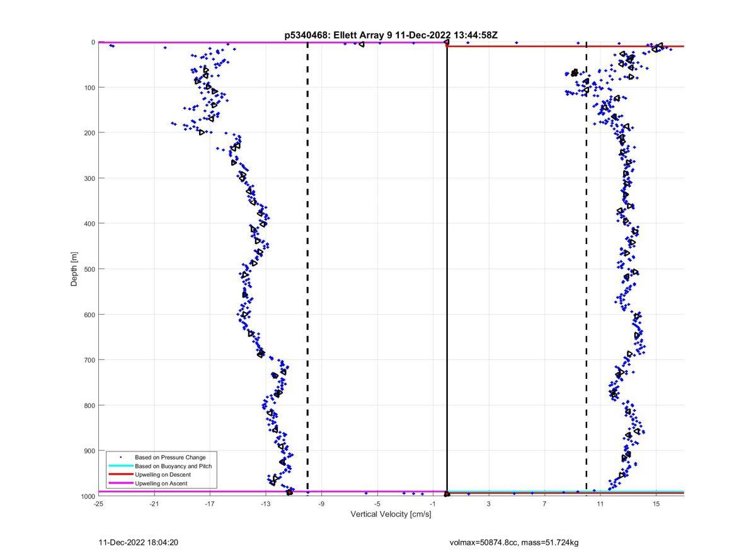Image resolution: width=756 pixels, height=558 pixels.
Task: Click the x-axis tick label '-9'
Action: (x=321, y=504)
